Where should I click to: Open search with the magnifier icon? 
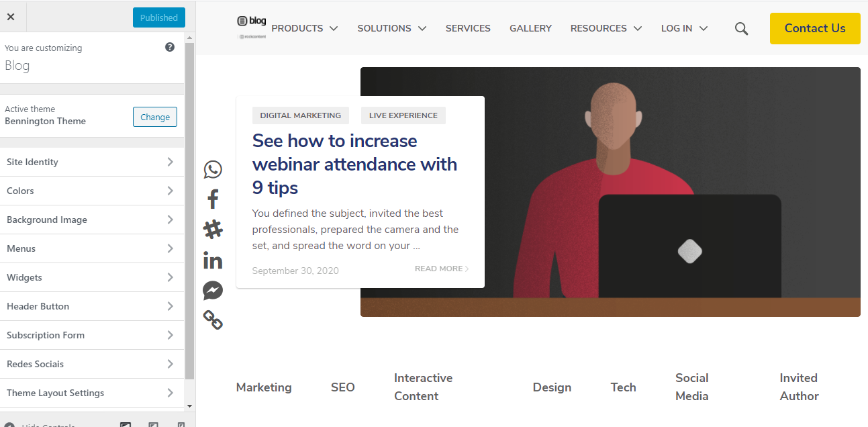tap(741, 28)
